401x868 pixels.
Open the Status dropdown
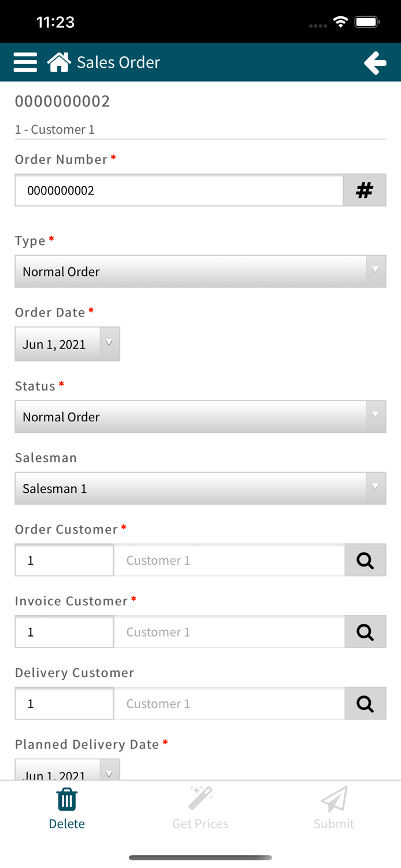pos(200,417)
